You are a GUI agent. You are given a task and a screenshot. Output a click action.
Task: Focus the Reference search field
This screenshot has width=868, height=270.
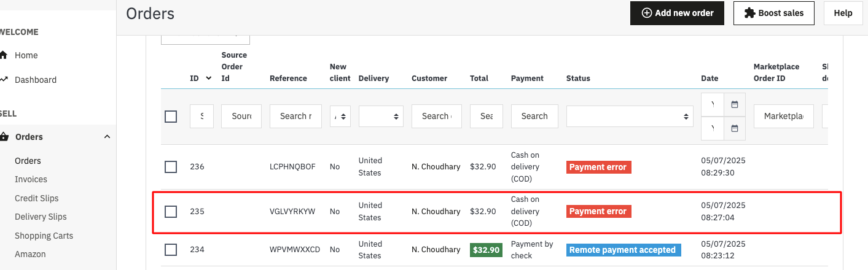[295, 116]
